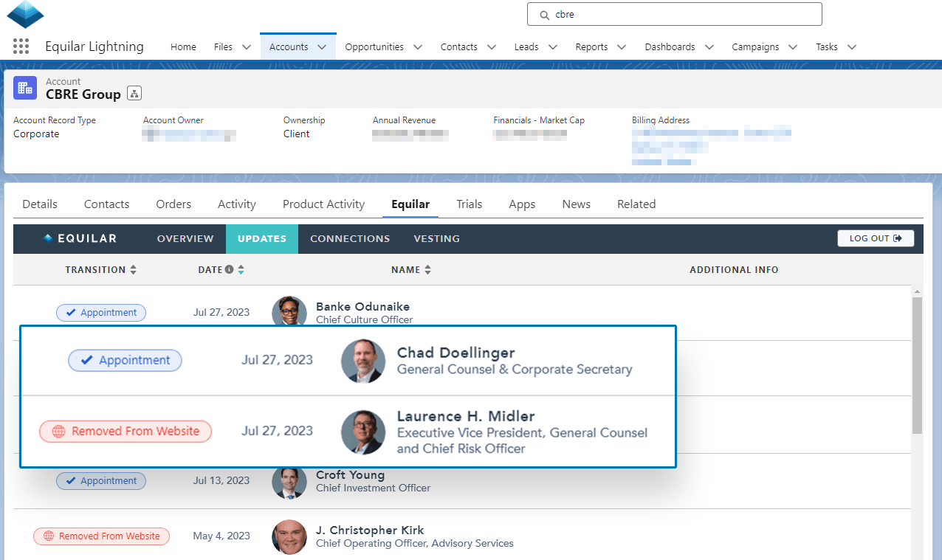Click the CBRE Group account building icon

pos(25,88)
